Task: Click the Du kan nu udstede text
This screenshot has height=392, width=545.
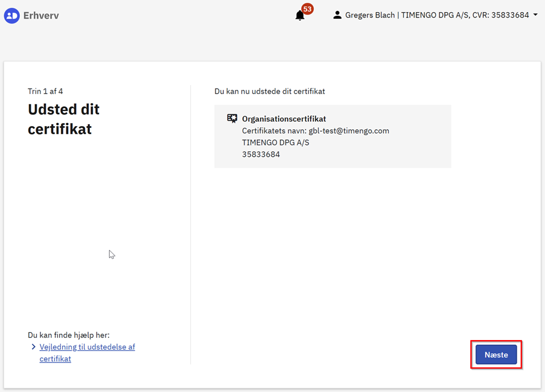Action: tap(269, 91)
